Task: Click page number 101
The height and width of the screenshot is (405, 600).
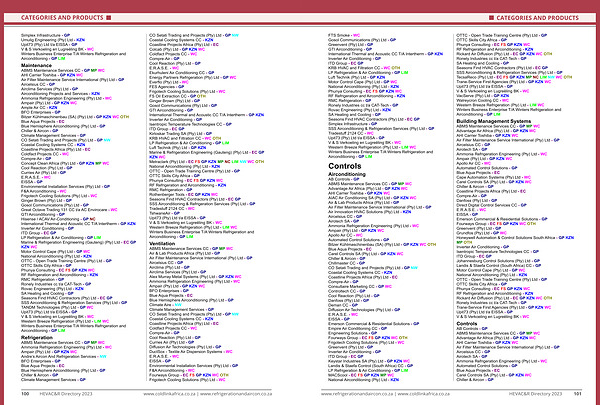Action: [577, 394]
